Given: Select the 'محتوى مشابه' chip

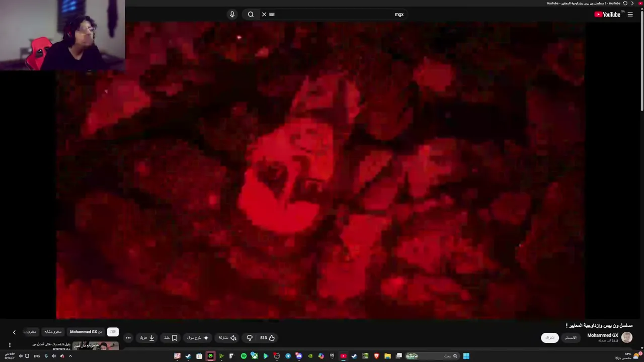Looking at the screenshot, I should point(53,332).
